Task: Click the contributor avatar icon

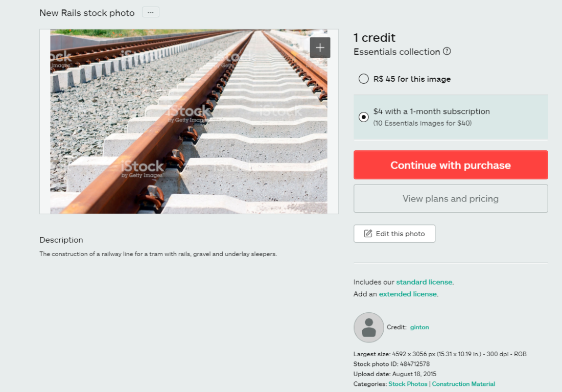Action: click(368, 327)
